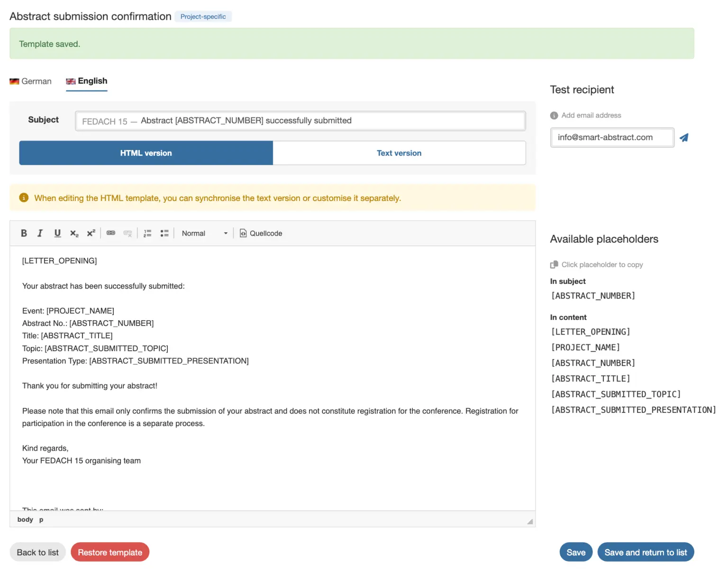
Task: Copy the [ABSTRACT_SUBMITTED_TOPIC] placeholder from the list
Action: 616,394
